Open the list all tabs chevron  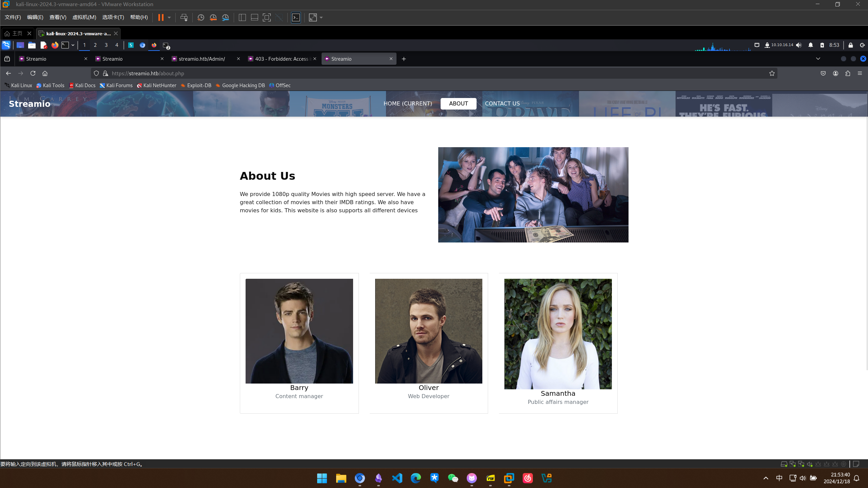[x=818, y=59]
